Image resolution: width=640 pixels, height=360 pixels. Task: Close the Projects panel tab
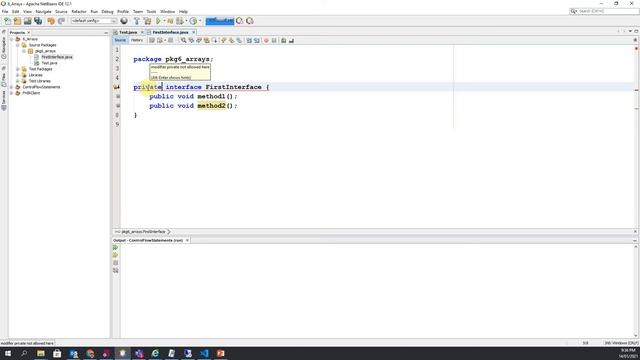pos(29,33)
